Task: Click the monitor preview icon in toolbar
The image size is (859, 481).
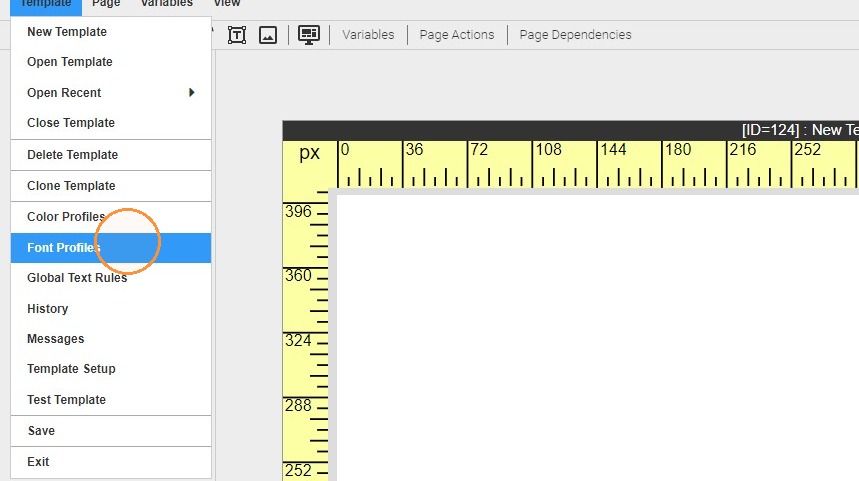Action: point(309,35)
